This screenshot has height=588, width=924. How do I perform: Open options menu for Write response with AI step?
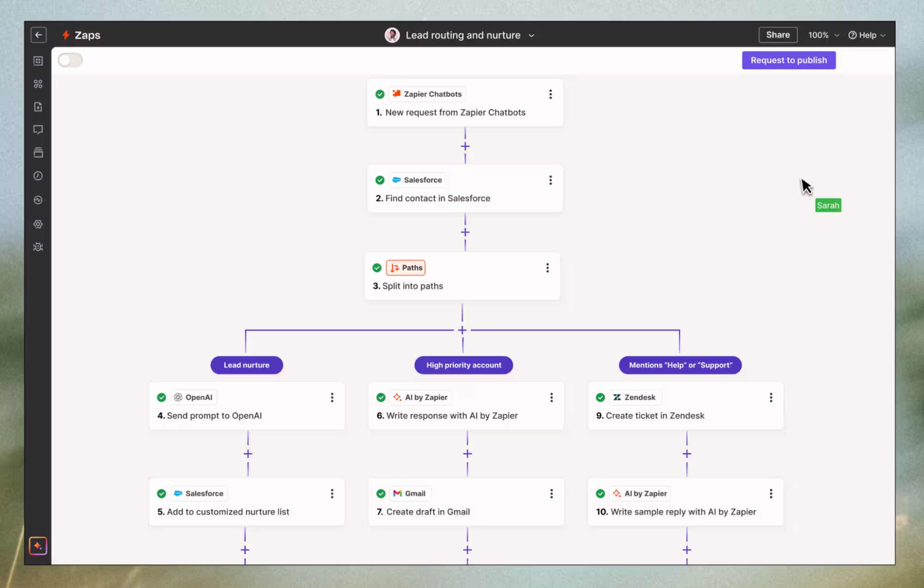[551, 398]
